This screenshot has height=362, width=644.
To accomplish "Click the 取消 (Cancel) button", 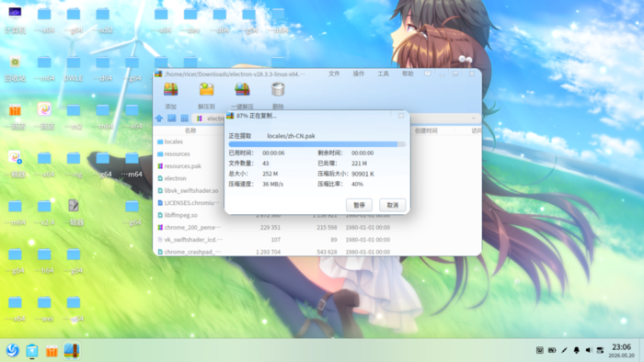I will (x=393, y=205).
